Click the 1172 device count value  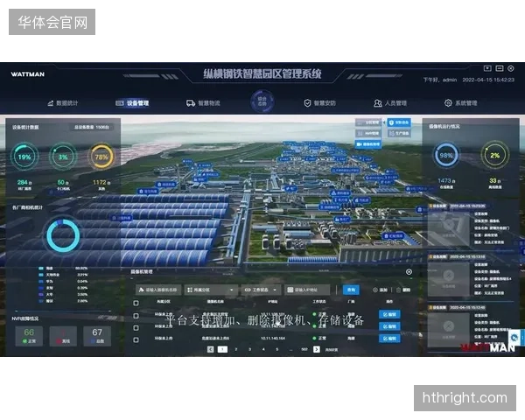101,183
